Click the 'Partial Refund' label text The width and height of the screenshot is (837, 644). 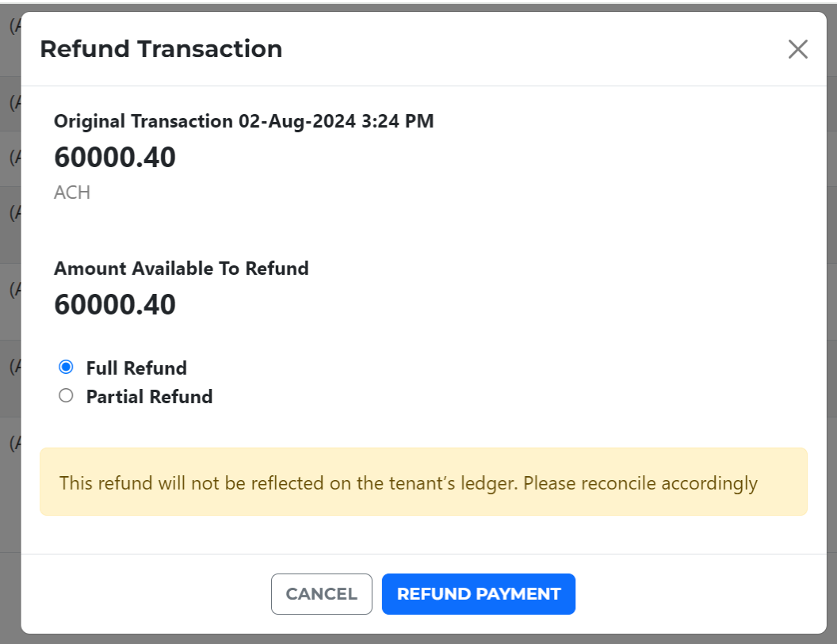coord(149,397)
